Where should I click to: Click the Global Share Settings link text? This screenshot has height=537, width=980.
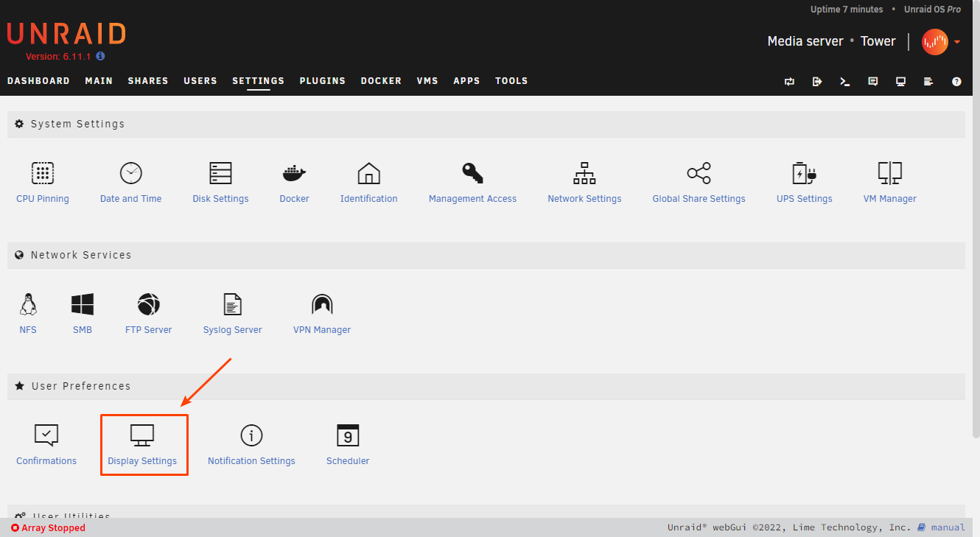pyautogui.click(x=699, y=199)
